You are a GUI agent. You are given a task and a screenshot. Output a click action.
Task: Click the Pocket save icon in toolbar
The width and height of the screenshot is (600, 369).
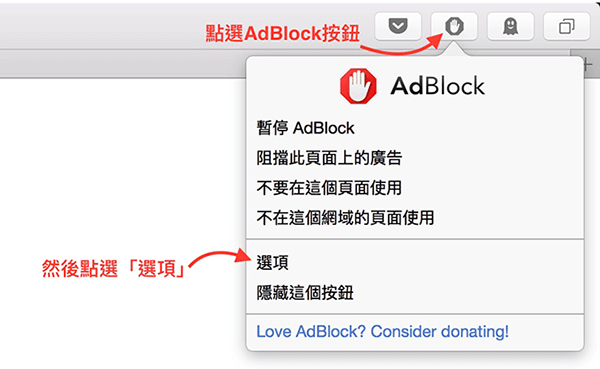click(x=398, y=26)
